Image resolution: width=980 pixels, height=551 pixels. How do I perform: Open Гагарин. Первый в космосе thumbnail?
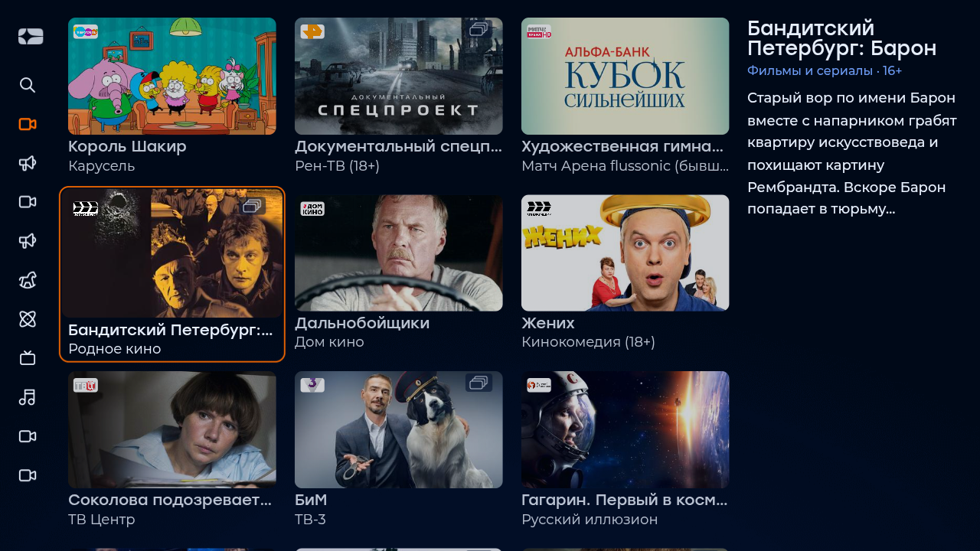[x=626, y=430]
